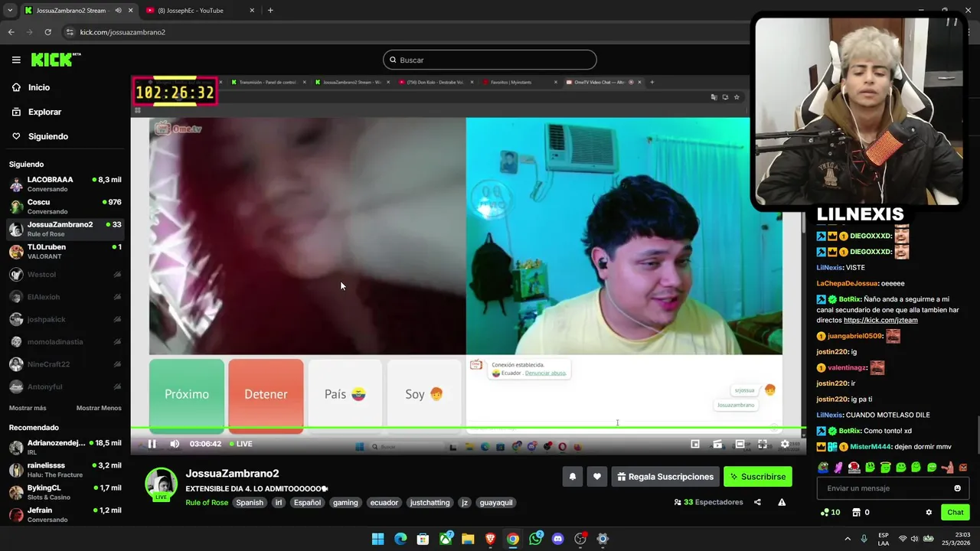Mute the stream volume speaker icon

(175, 444)
